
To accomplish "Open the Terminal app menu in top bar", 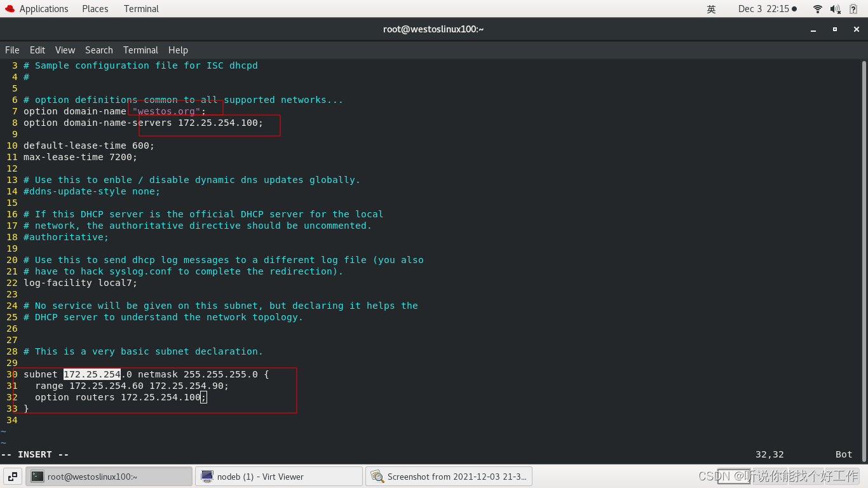I will point(141,9).
